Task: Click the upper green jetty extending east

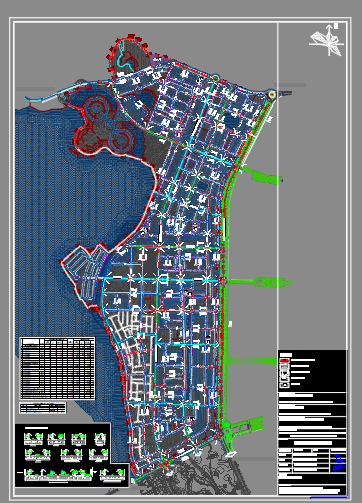Action: [262, 176]
